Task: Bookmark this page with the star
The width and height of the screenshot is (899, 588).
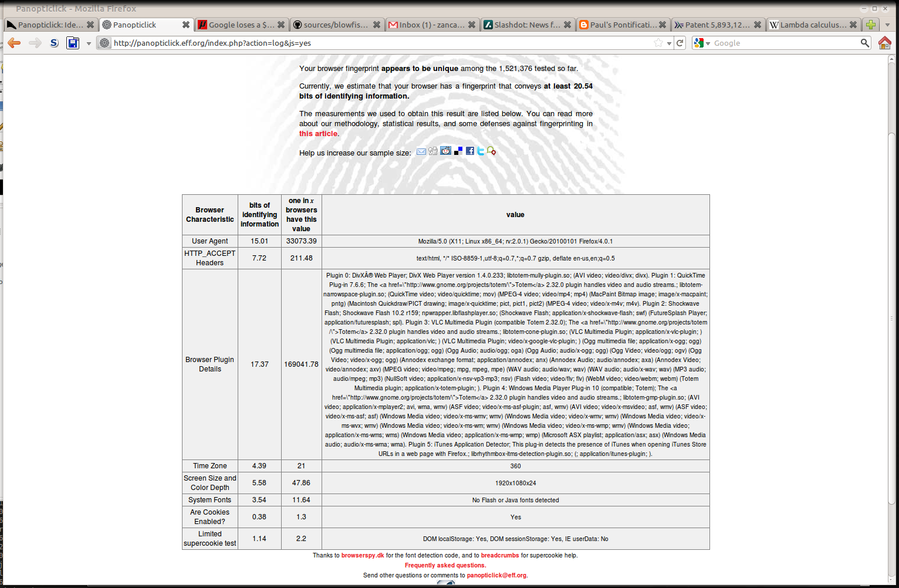Action: (658, 43)
